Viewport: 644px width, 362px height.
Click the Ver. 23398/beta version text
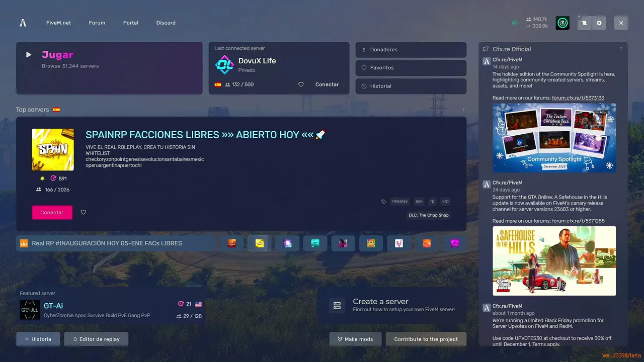click(x=621, y=355)
